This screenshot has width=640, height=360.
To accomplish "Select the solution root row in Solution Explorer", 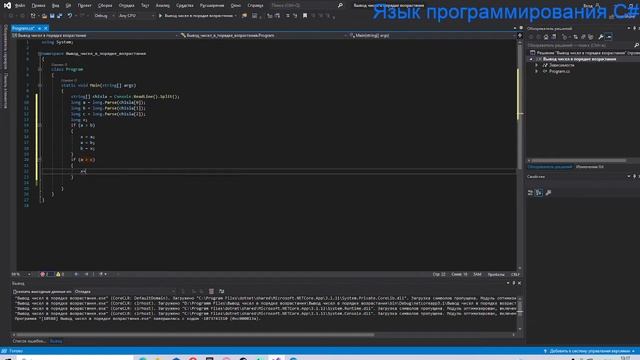I will [x=584, y=53].
